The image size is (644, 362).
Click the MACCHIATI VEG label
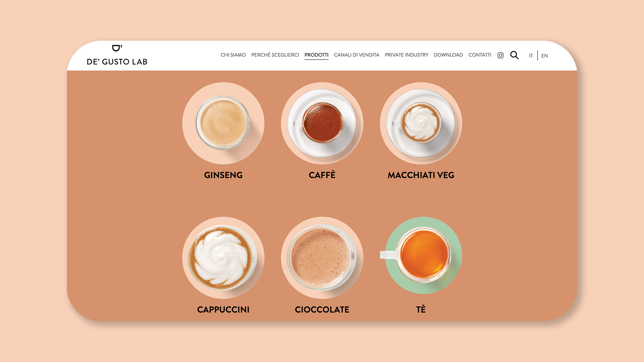[421, 175]
